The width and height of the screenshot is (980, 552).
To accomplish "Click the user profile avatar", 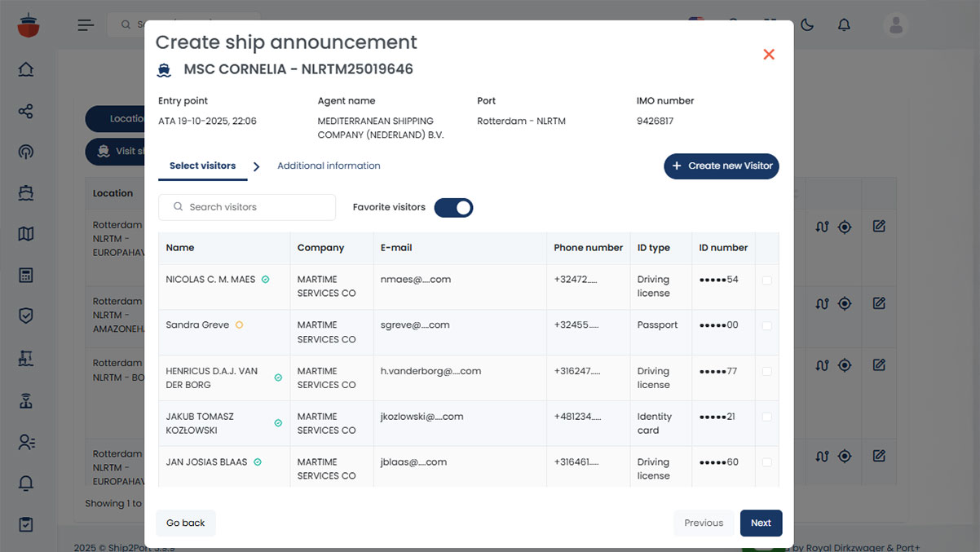I will tap(896, 25).
